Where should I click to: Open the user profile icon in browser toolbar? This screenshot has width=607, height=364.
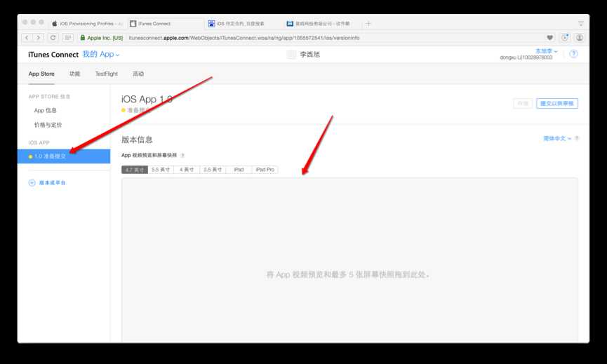tap(580, 37)
